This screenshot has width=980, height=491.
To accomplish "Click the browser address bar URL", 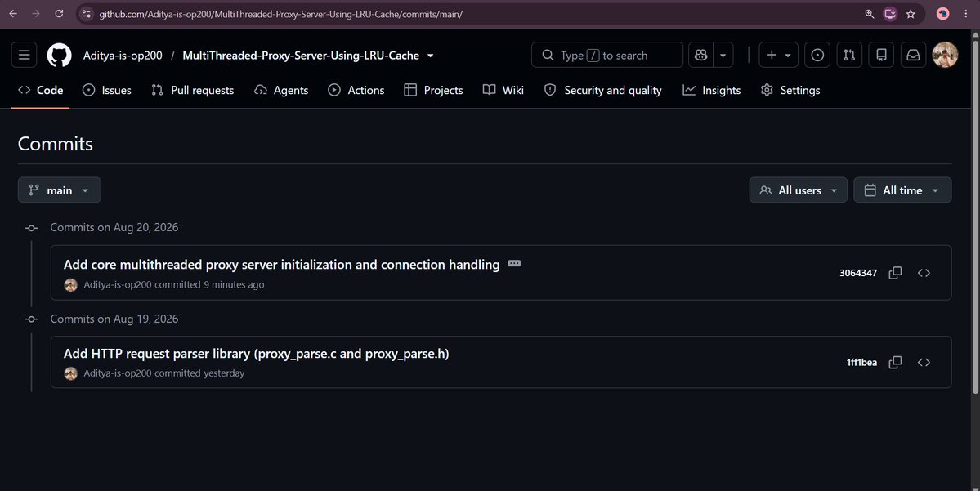I will tap(280, 14).
